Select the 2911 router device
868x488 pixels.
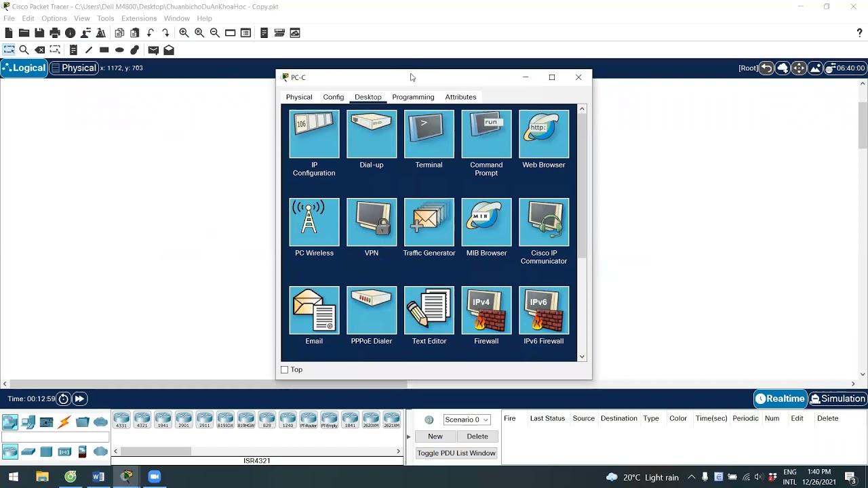tap(204, 420)
